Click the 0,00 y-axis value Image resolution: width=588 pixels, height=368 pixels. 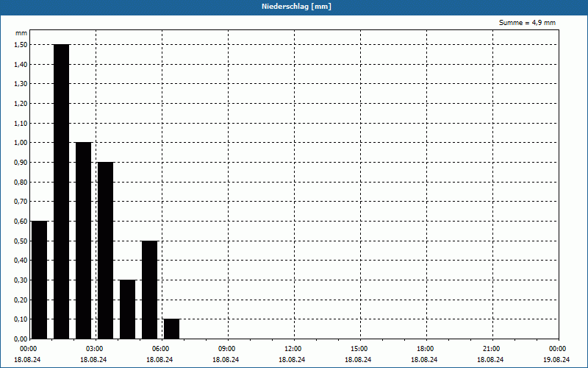[x=21, y=339]
